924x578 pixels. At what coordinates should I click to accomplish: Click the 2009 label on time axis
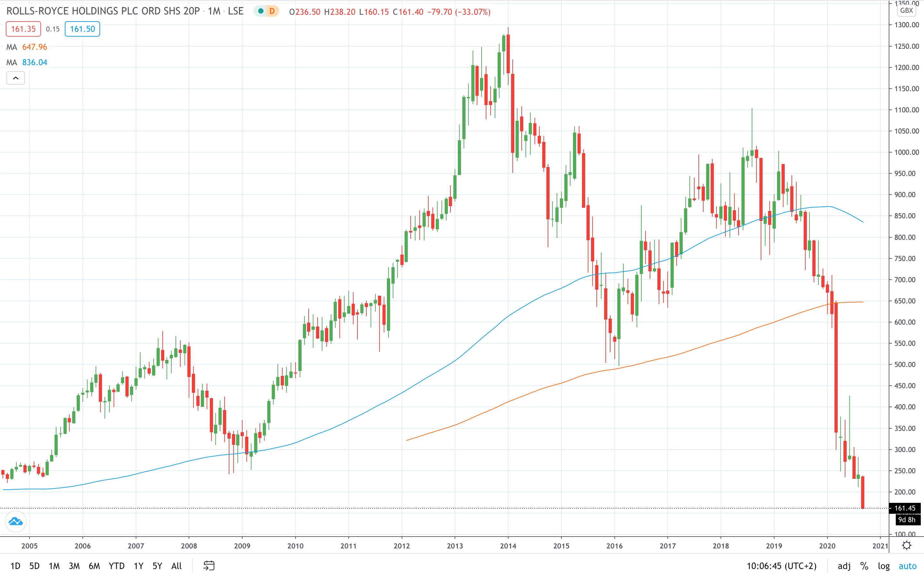click(x=242, y=546)
